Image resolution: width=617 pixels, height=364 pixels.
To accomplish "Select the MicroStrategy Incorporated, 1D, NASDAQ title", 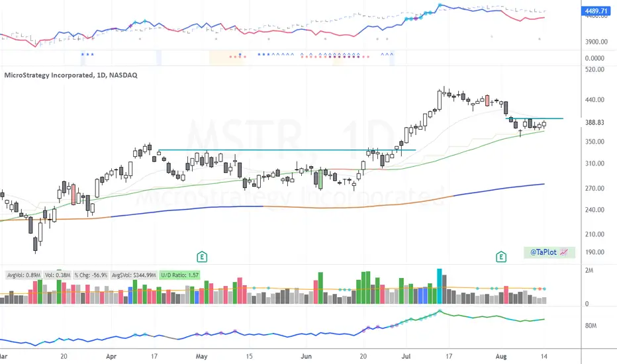I will tap(71, 75).
